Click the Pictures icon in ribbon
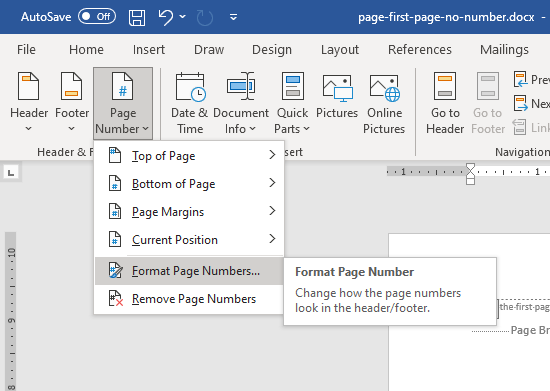 pyautogui.click(x=337, y=88)
